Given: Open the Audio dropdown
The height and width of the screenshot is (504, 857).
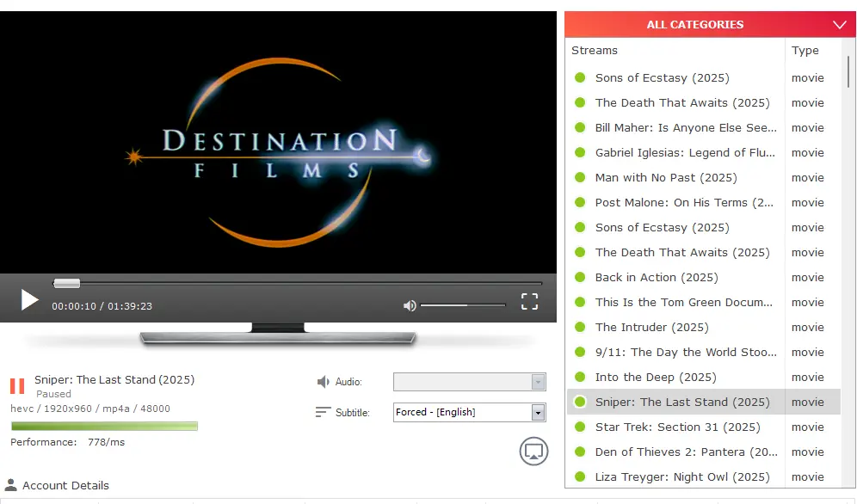Looking at the screenshot, I should click(470, 382).
